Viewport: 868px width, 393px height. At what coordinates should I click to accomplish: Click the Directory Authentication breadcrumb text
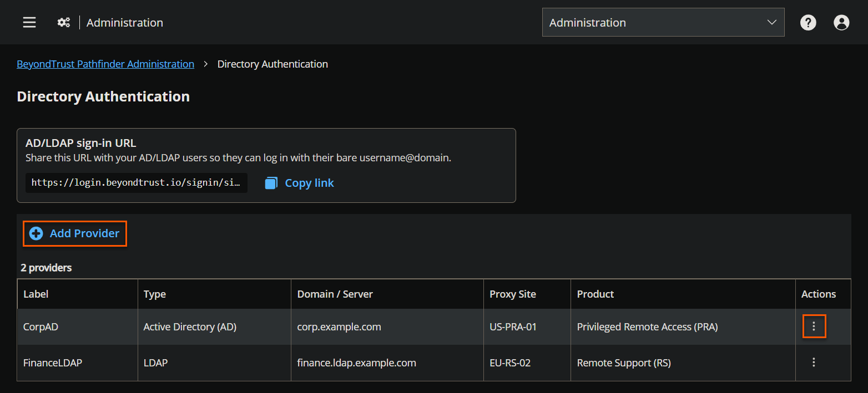[x=272, y=64]
